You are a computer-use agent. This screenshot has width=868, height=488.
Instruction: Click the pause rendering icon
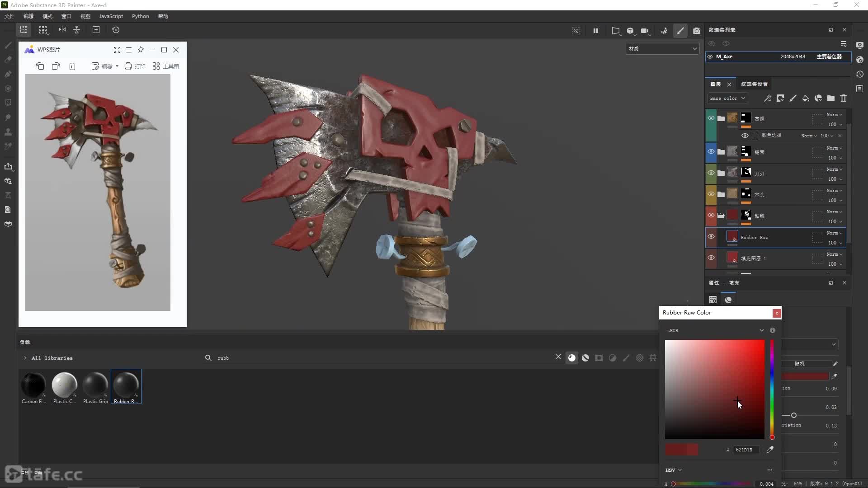pos(596,31)
